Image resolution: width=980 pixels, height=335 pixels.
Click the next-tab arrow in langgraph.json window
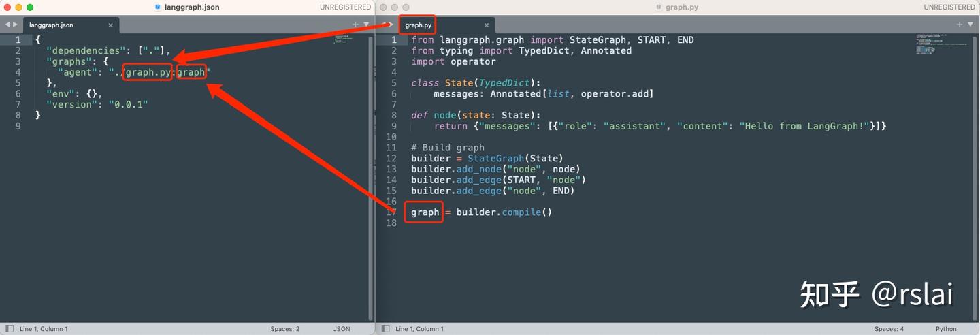pyautogui.click(x=16, y=25)
